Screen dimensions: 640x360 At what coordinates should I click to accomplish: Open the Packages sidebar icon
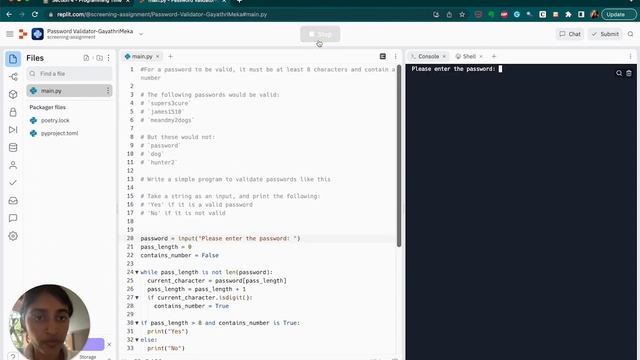(x=13, y=94)
